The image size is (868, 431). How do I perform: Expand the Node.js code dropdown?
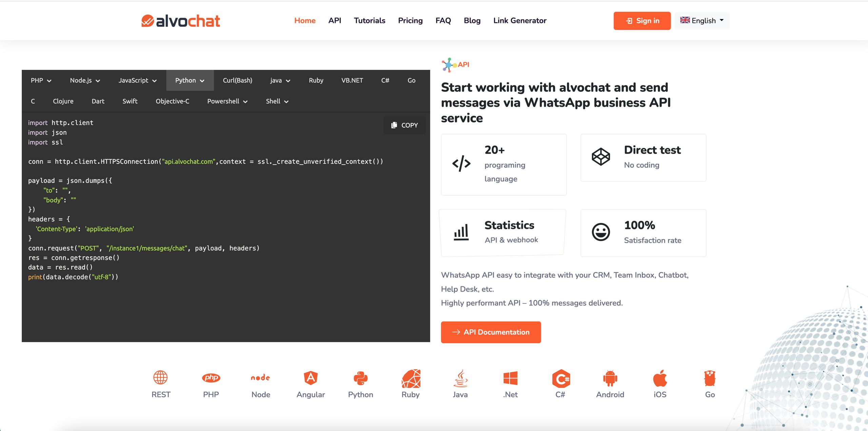pos(85,80)
